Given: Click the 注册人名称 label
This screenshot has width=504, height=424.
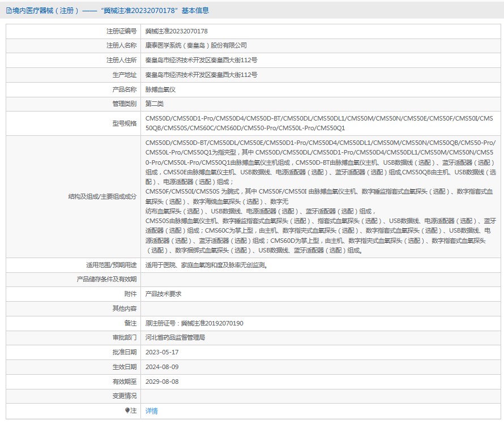Looking at the screenshot, I should point(122,46).
